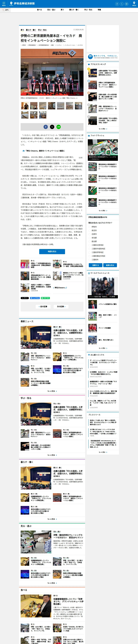The width and height of the screenshot is (138, 644).
Task: Select 鳥羽市 radio option in VOTE
Action: pyautogui.click(x=89, y=231)
